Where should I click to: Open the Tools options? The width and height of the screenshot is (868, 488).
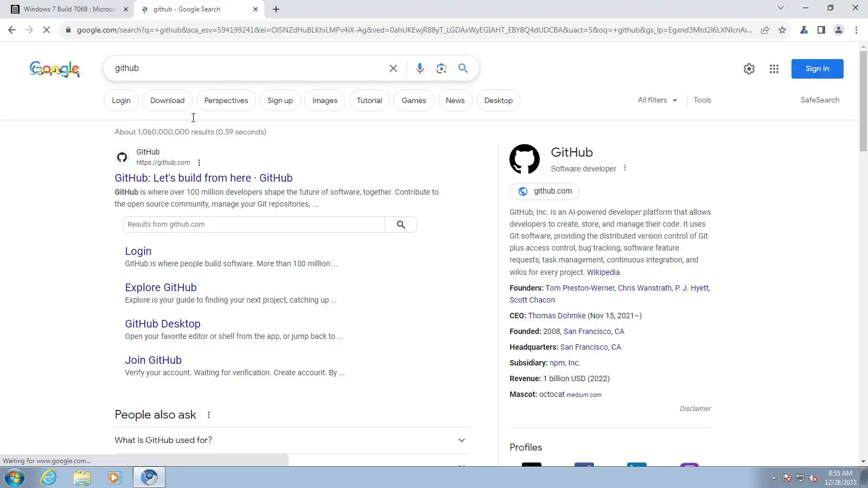703,100
